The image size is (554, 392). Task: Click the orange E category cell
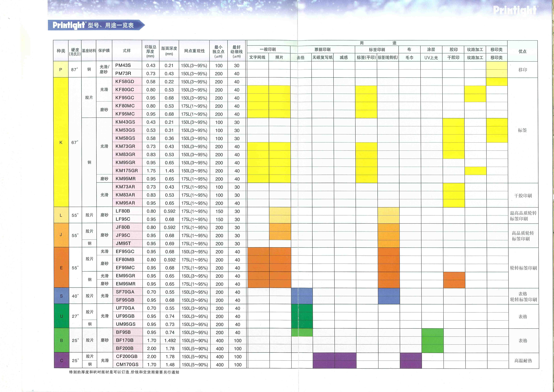pyautogui.click(x=61, y=268)
